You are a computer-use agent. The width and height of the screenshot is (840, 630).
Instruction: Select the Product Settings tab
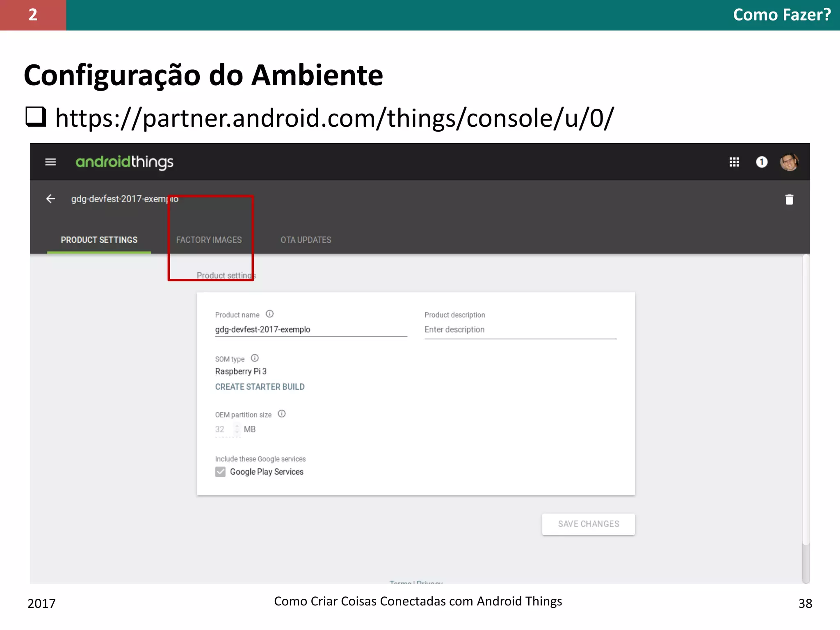click(99, 240)
